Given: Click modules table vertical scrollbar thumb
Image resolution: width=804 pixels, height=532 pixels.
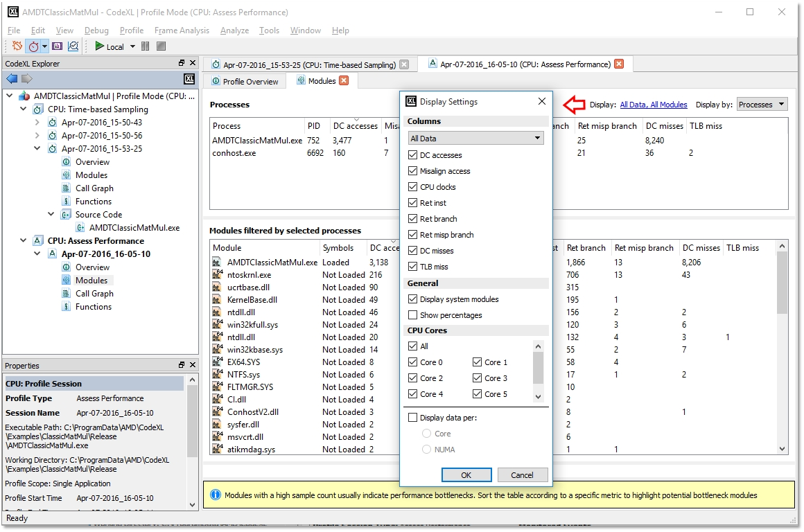Looking at the screenshot, I should pos(781,283).
